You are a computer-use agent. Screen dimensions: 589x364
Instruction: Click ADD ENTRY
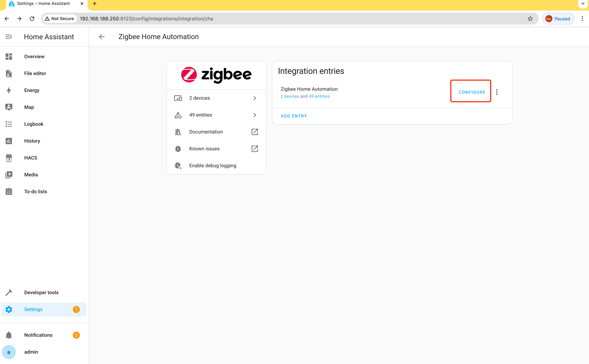pos(294,116)
